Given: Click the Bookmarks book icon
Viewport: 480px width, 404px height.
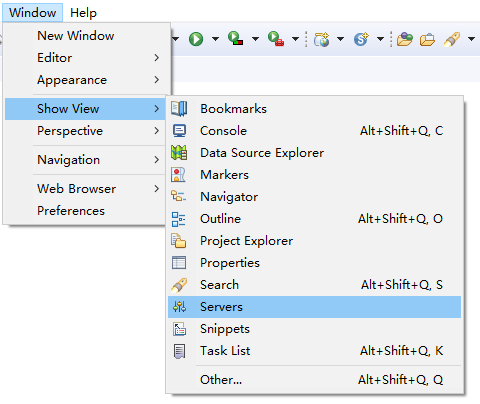Looking at the screenshot, I should [179, 109].
